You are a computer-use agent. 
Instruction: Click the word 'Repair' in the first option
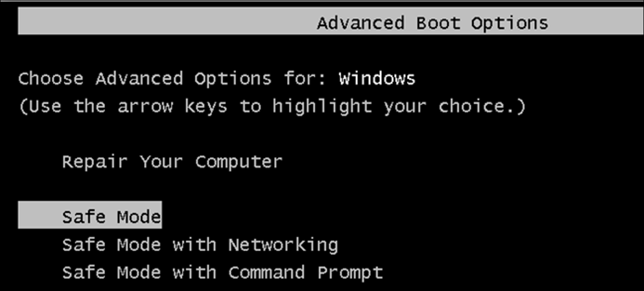pos(95,162)
